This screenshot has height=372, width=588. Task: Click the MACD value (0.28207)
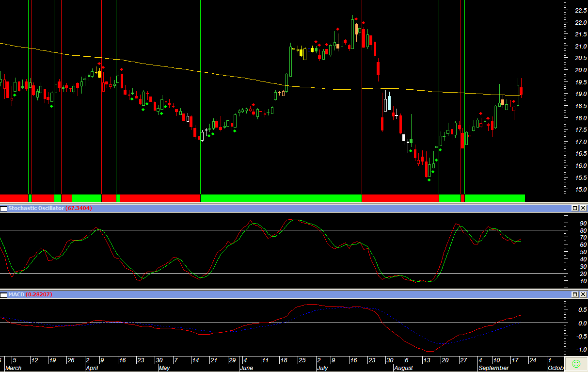pos(39,294)
